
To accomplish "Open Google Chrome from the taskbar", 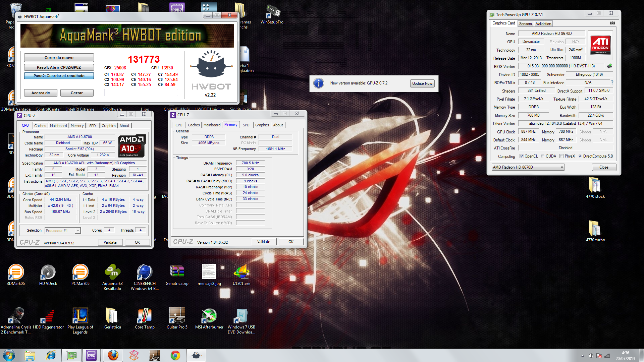I will click(175, 355).
